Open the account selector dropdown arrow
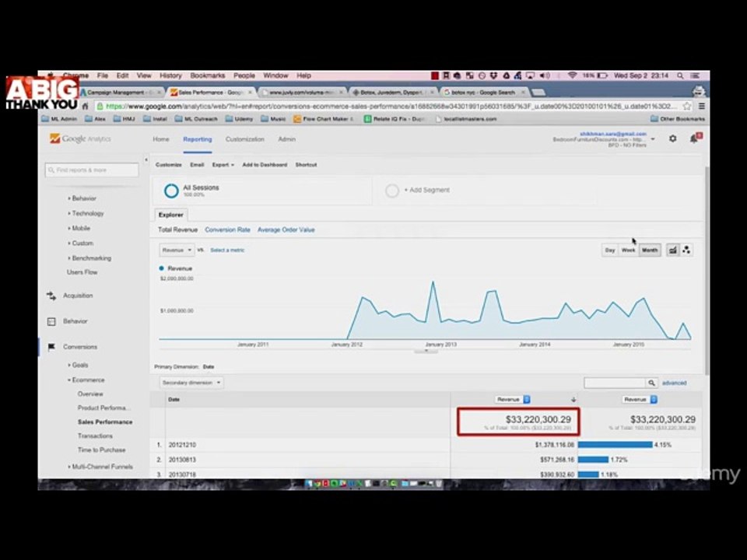Image resolution: width=747 pixels, height=560 pixels. [653, 139]
